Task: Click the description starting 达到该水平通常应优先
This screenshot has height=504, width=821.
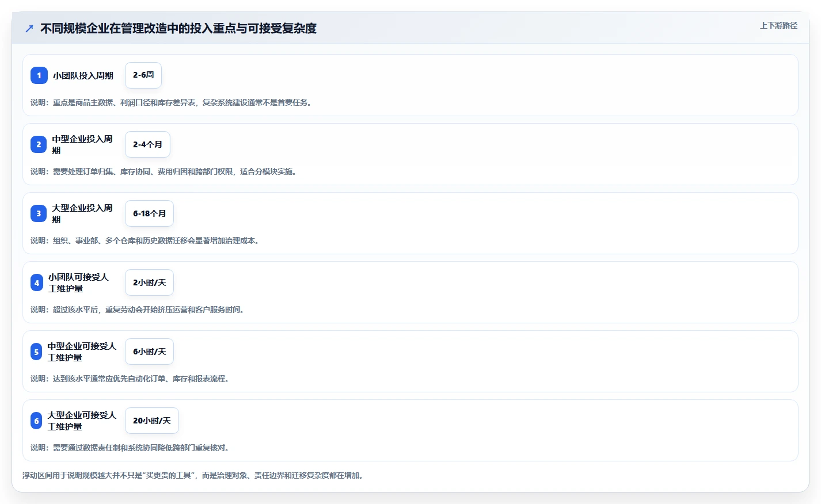Action: [x=130, y=379]
